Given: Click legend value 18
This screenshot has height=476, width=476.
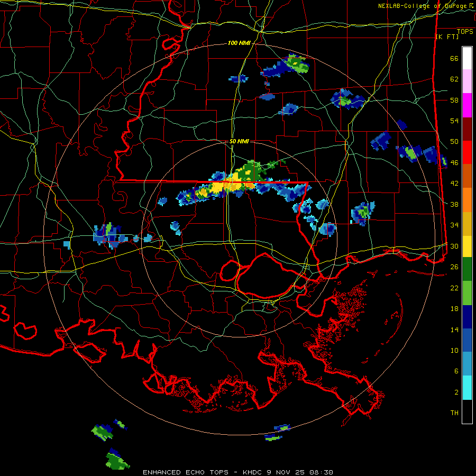Looking at the screenshot, I should click(454, 309).
